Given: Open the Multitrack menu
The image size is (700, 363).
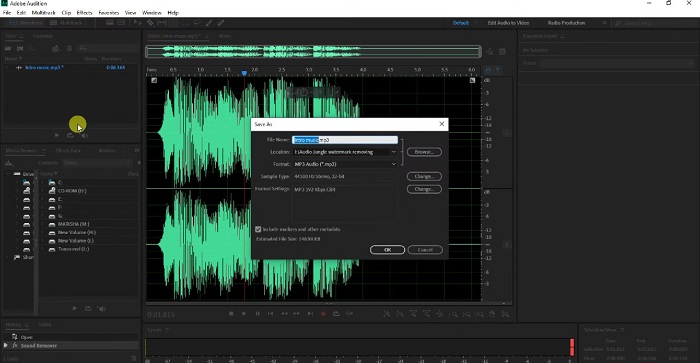Looking at the screenshot, I should (x=43, y=13).
